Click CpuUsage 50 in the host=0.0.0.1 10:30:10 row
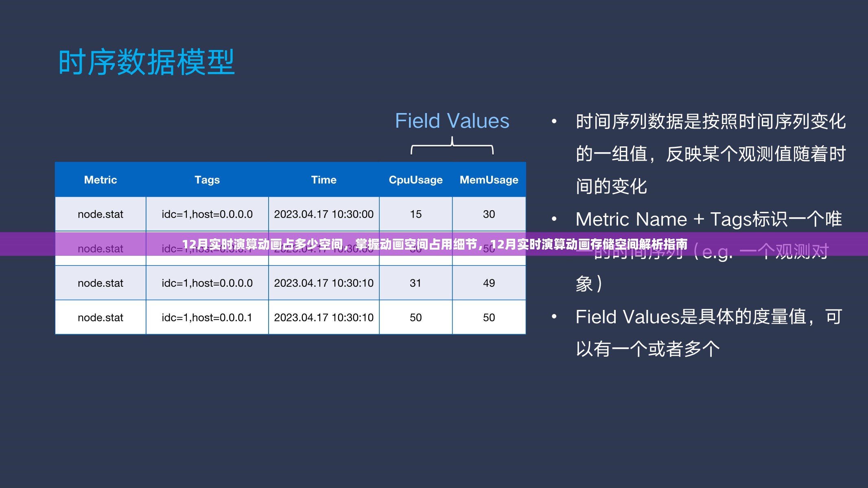Image resolution: width=868 pixels, height=488 pixels. 416,318
